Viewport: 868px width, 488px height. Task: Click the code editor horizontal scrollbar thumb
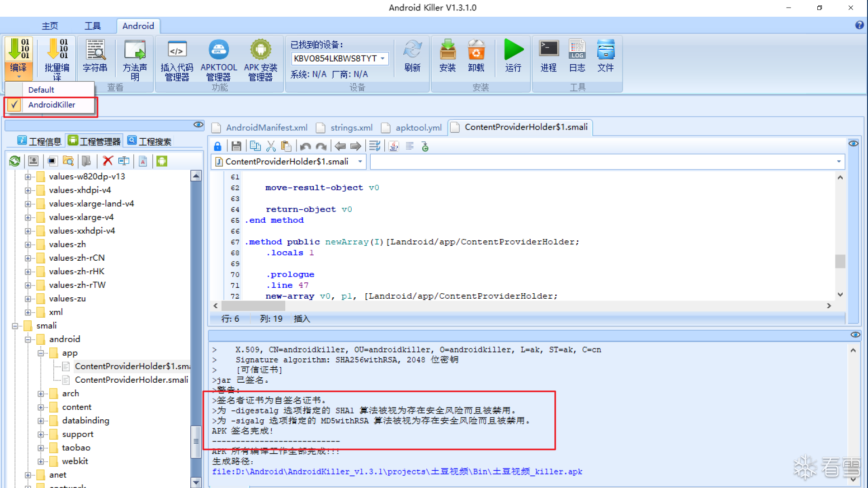pos(253,306)
